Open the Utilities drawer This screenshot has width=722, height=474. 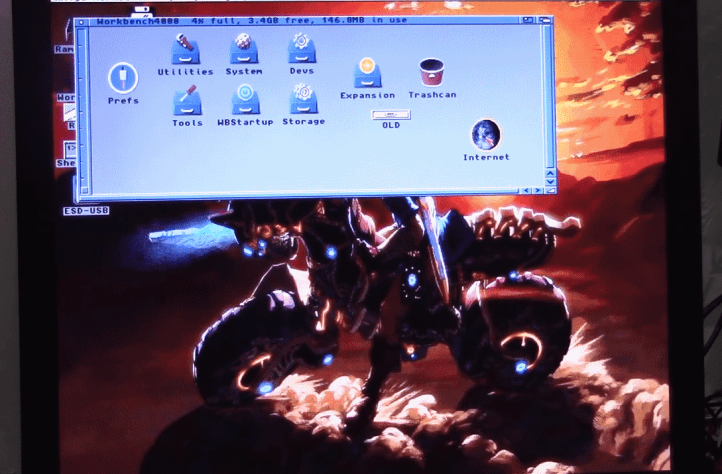[184, 49]
